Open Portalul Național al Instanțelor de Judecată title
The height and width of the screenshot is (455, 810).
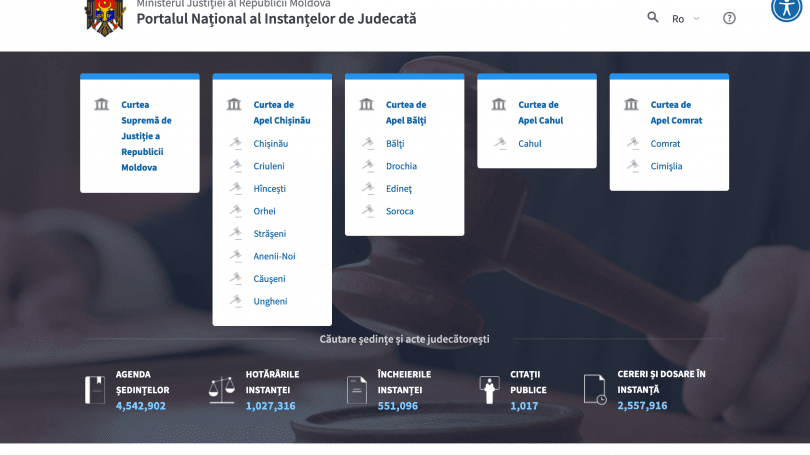[x=276, y=19]
